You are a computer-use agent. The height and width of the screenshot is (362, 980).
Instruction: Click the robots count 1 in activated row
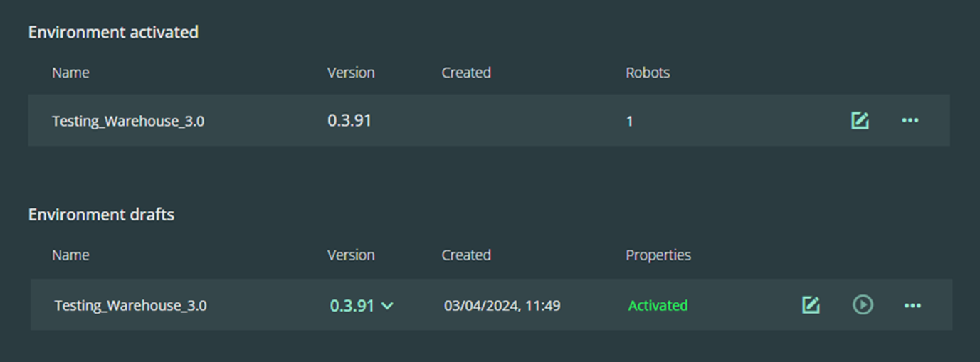pyautogui.click(x=629, y=122)
